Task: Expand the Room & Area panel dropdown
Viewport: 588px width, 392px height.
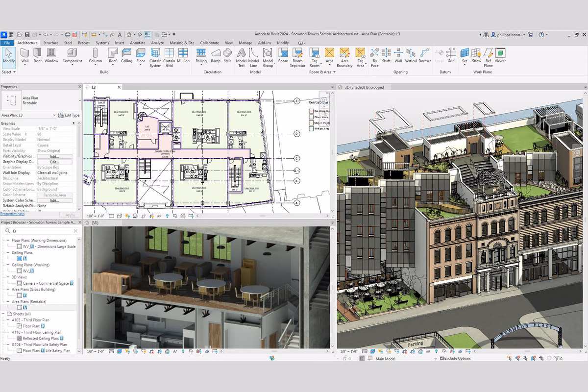Action: [322, 72]
